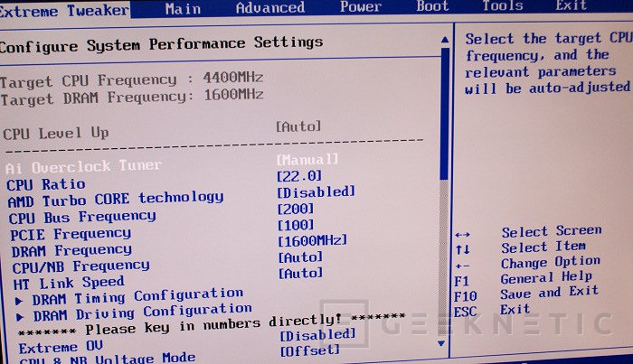Screen dimensions: 633x364
Task: Select PCIE Frequency value 100
Action: tap(296, 225)
